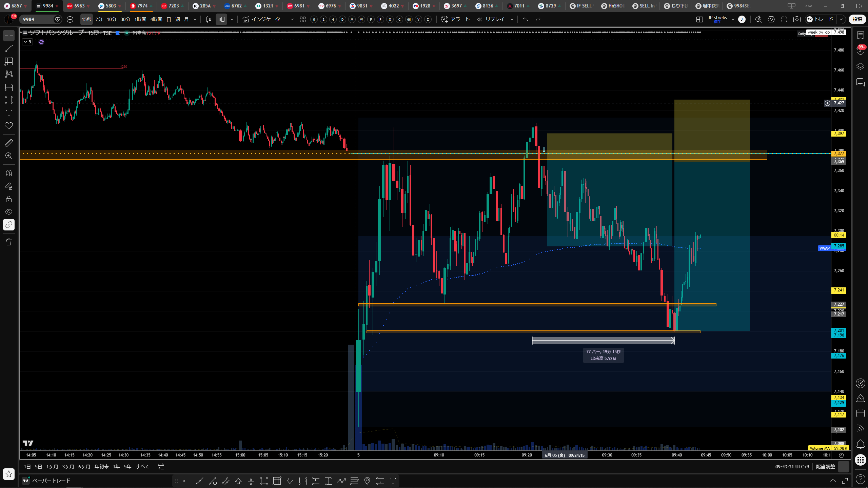Open the Indicators dialog
Screen dimensions: 868x488
click(264, 19)
